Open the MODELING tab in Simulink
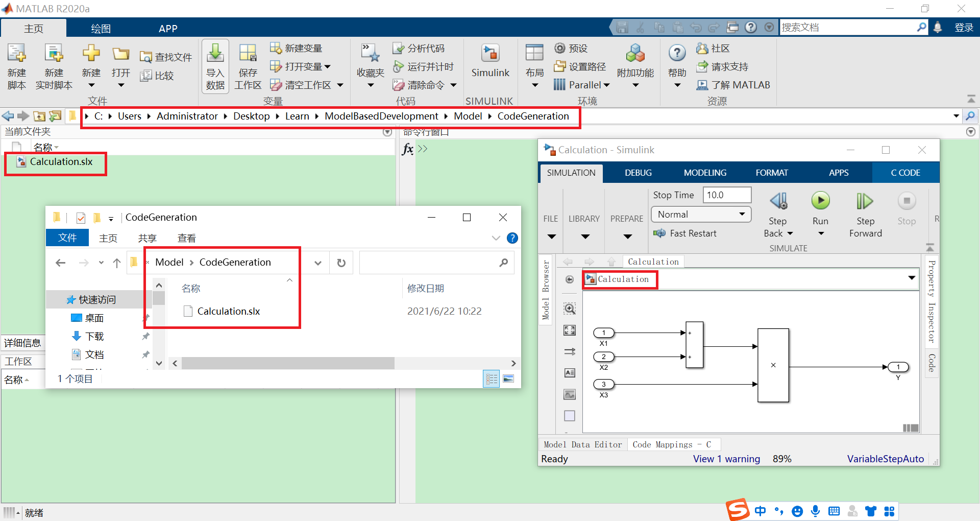 705,173
